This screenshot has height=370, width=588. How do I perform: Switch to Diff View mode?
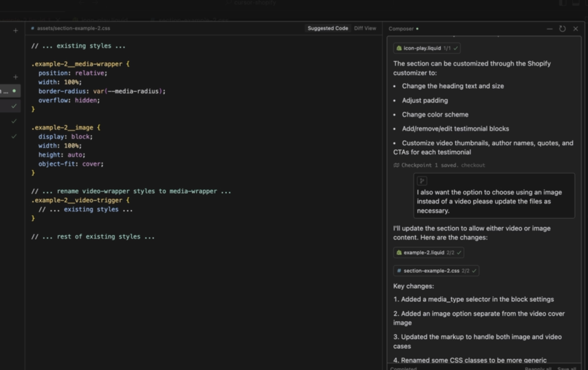click(365, 28)
